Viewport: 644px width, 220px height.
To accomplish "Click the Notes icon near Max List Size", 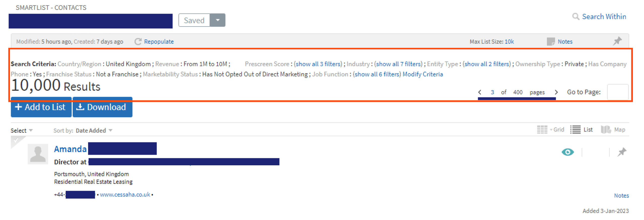I will (551, 41).
